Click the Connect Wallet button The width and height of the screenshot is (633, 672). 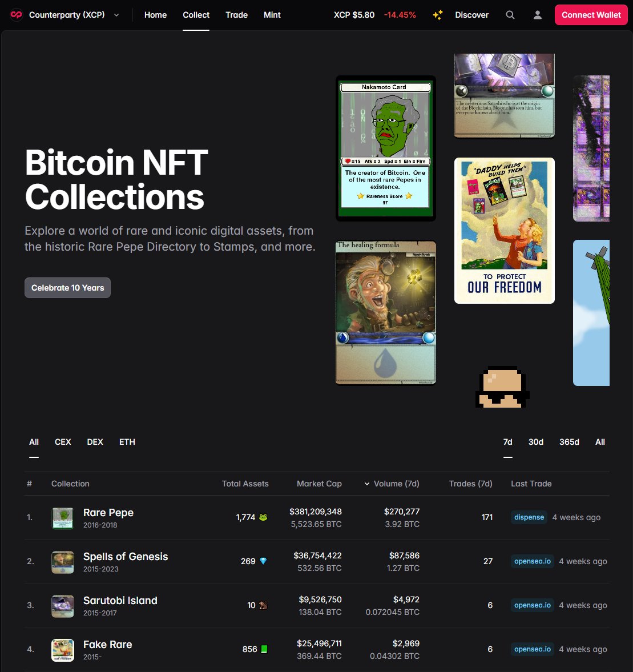tap(591, 15)
